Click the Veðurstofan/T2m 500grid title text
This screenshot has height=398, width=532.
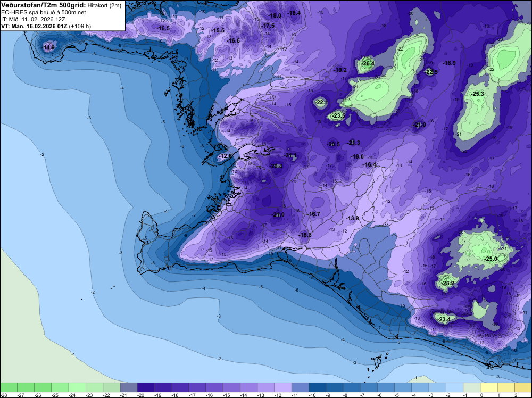click(44, 5)
